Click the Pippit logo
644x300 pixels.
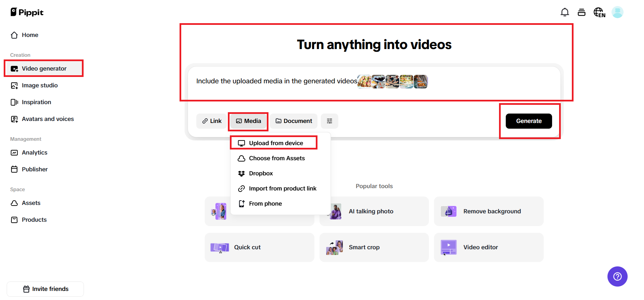[x=27, y=12]
